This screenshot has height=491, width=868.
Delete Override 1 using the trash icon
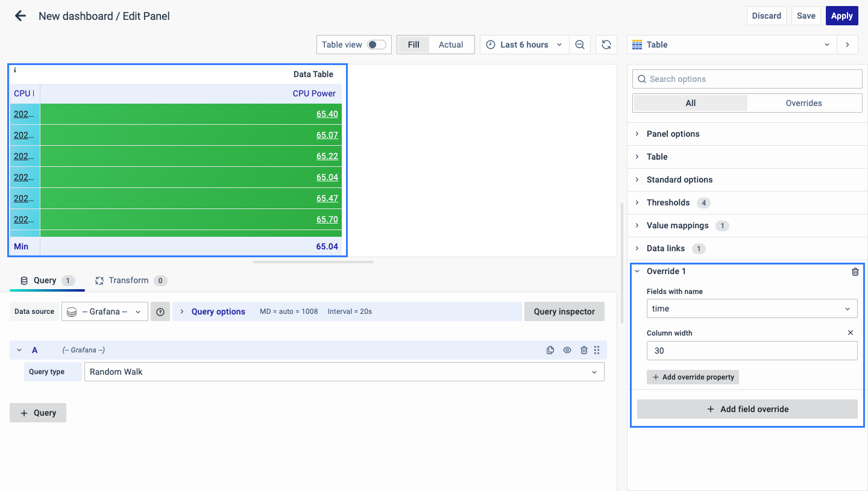pyautogui.click(x=855, y=272)
